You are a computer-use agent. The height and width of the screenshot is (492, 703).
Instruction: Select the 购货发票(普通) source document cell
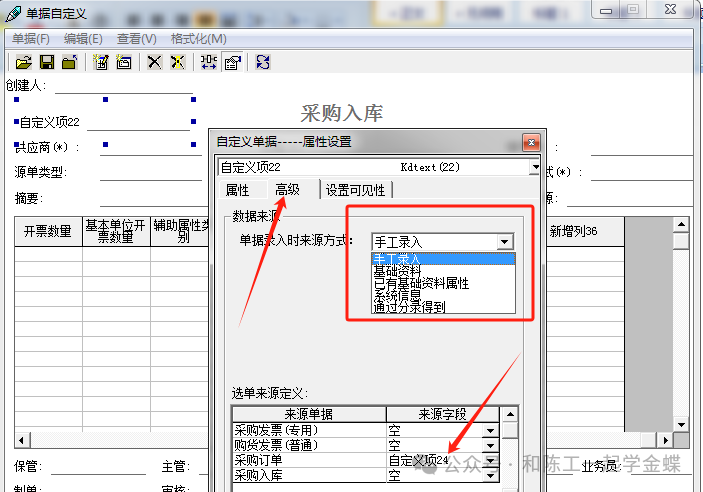(309, 445)
